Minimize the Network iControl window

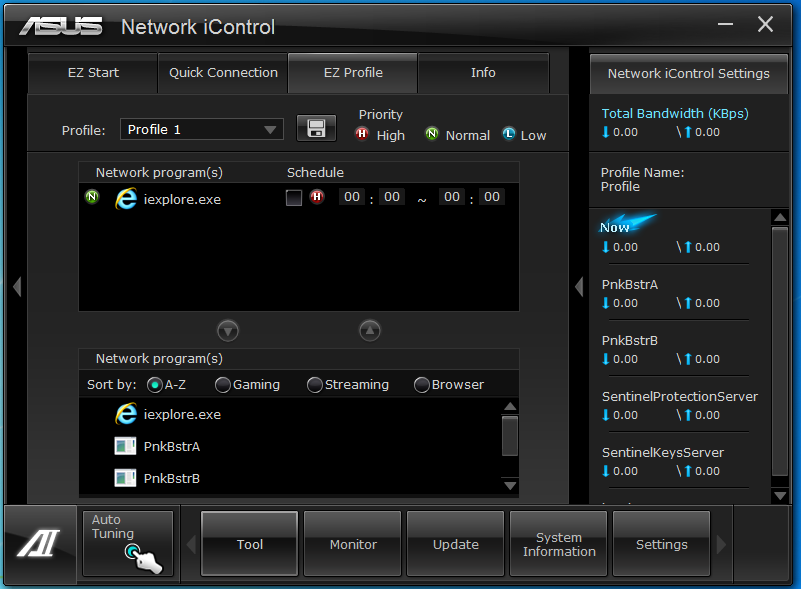[725, 24]
